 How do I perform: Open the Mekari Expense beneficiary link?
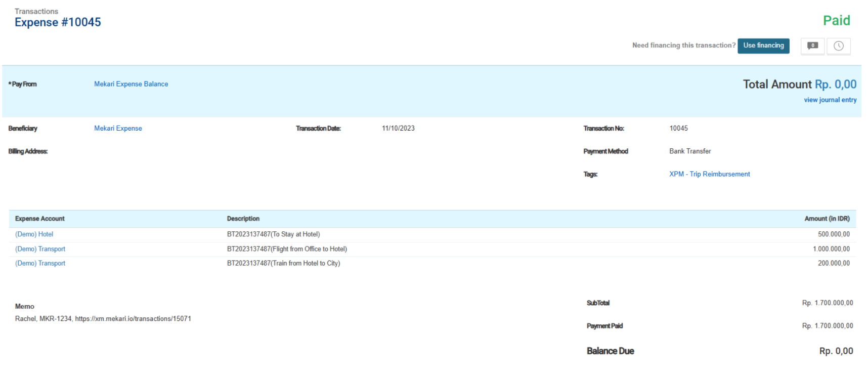tap(118, 129)
